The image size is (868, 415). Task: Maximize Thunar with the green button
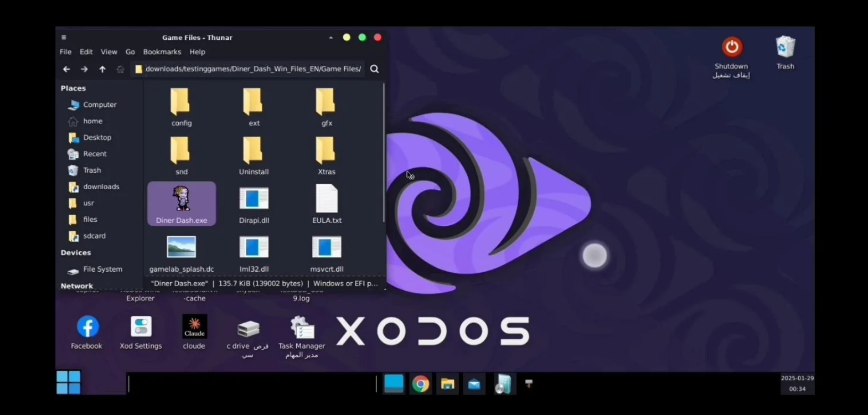click(x=362, y=38)
